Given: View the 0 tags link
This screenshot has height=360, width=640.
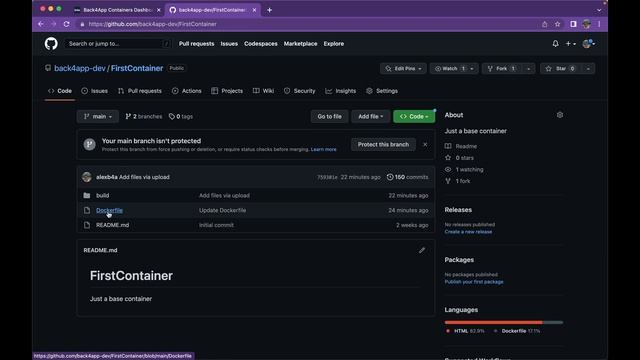Looking at the screenshot, I should (x=181, y=116).
